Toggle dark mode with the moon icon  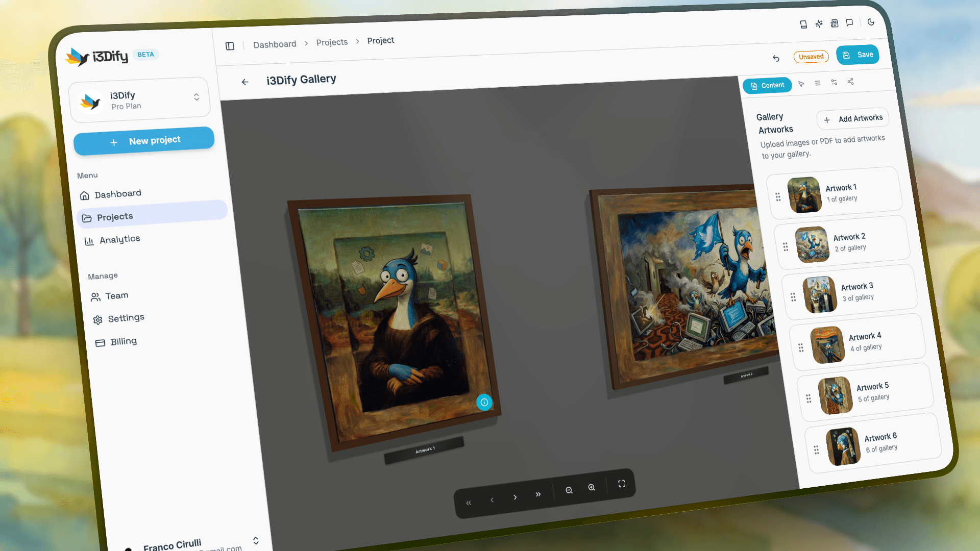[x=871, y=22]
